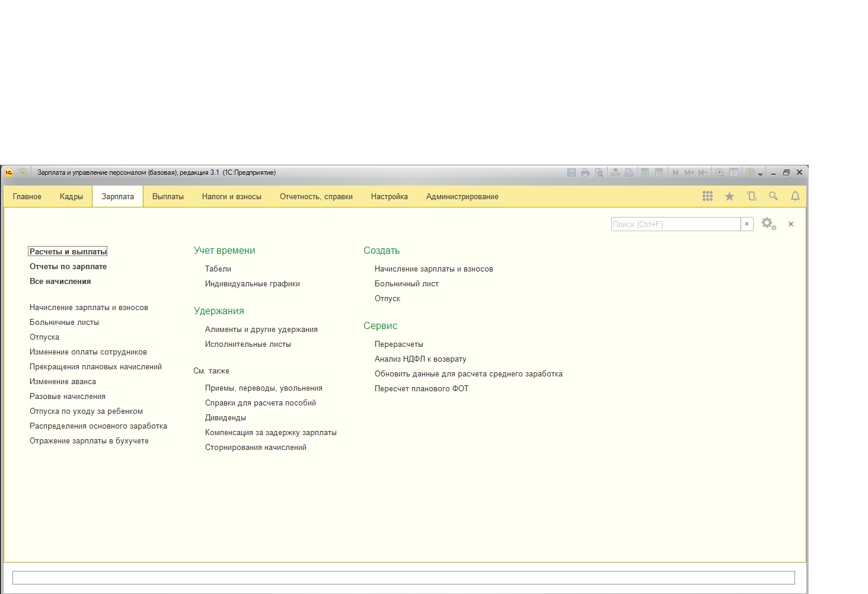This screenshot has width=868, height=594.
Task: Open Отражение зарплаты в бухучете
Action: (x=89, y=441)
